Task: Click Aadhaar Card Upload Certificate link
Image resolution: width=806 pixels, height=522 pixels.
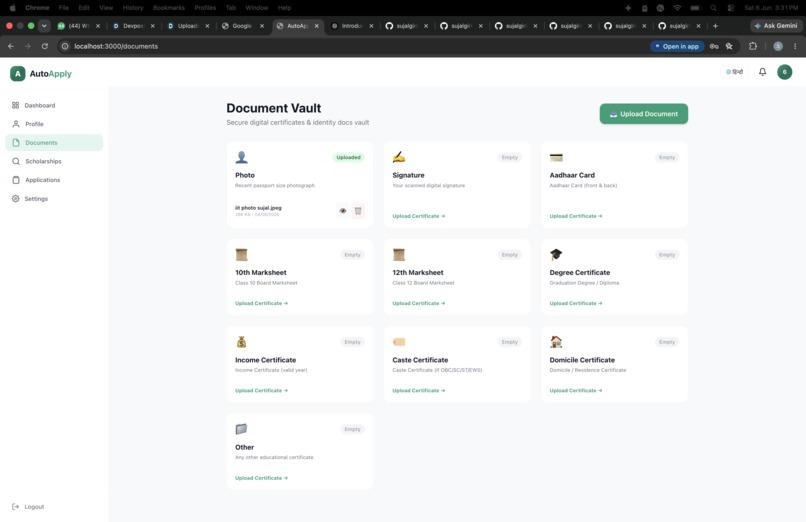Action: click(576, 216)
